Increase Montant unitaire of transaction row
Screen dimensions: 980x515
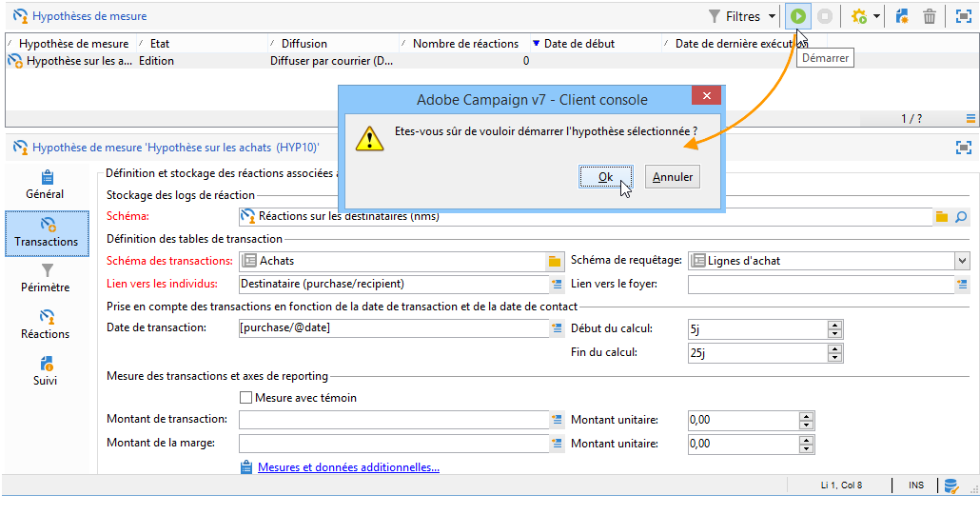point(806,416)
